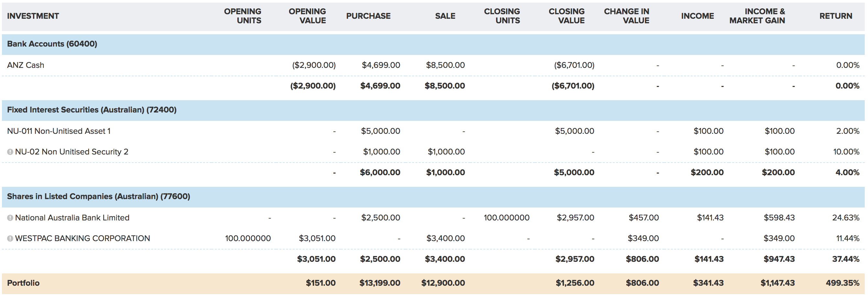Click the CHANGE IN VALUE header

coord(626,16)
